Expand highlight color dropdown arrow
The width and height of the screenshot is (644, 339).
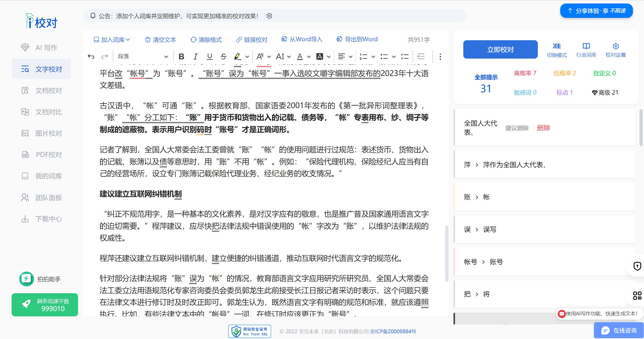click(x=247, y=57)
